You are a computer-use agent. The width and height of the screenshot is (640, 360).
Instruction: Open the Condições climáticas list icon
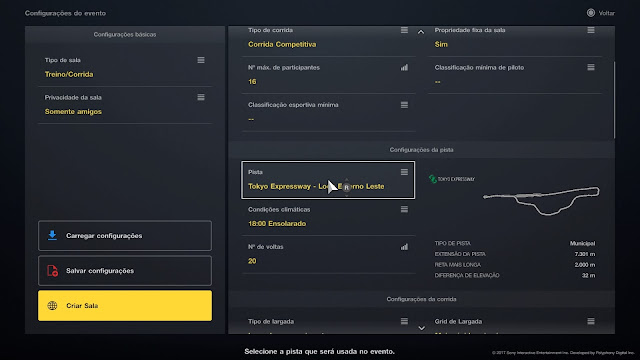[x=404, y=209]
